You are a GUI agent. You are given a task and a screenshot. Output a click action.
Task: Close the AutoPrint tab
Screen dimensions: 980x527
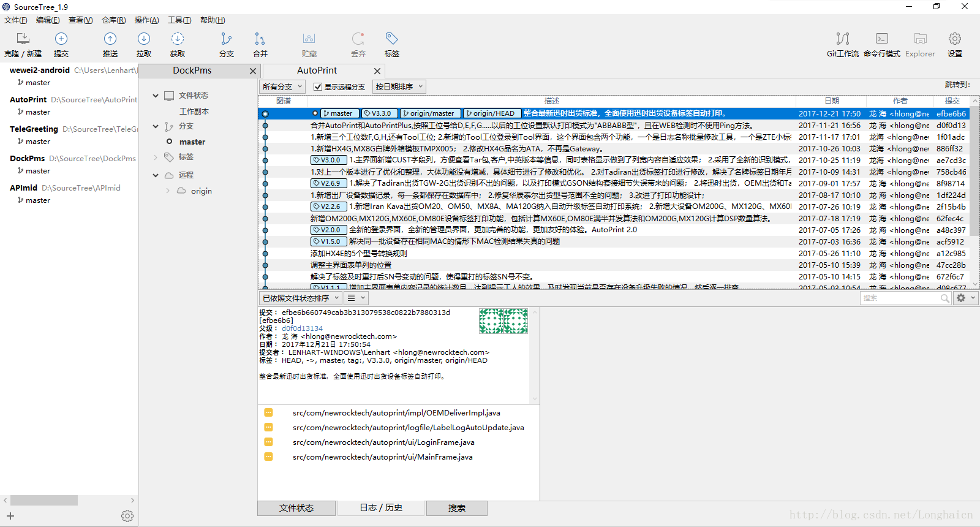click(377, 71)
